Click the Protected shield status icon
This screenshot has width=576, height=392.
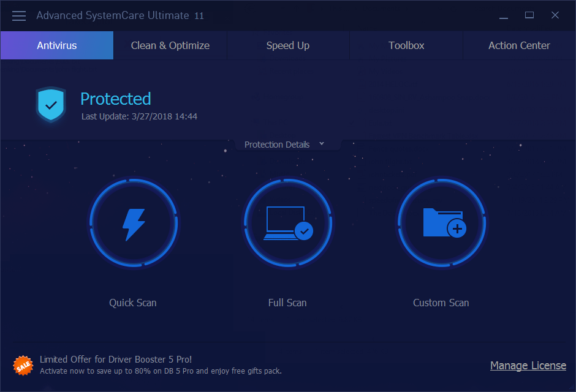51,104
